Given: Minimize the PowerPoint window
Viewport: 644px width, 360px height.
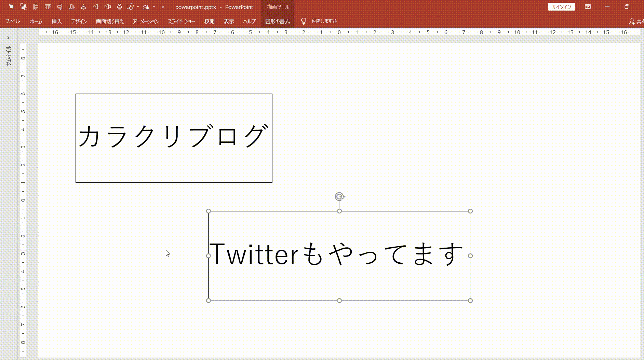Looking at the screenshot, I should pos(607,6).
